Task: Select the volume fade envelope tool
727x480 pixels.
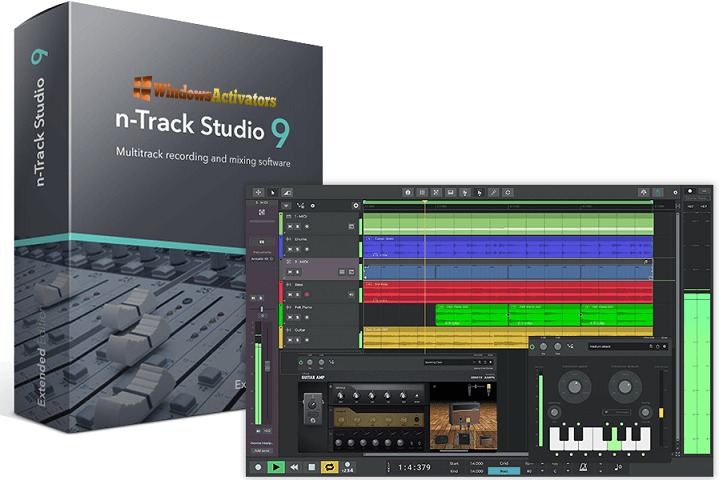Action: (287, 192)
